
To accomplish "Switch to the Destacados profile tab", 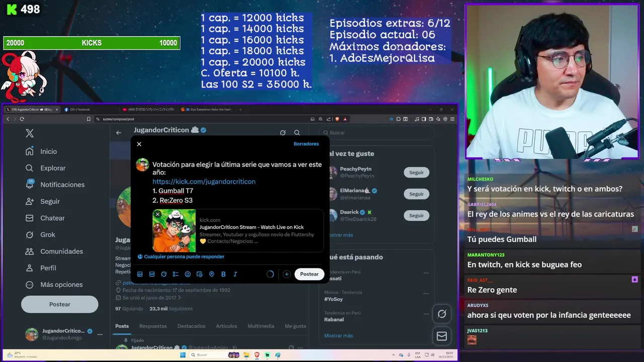I will click(191, 326).
